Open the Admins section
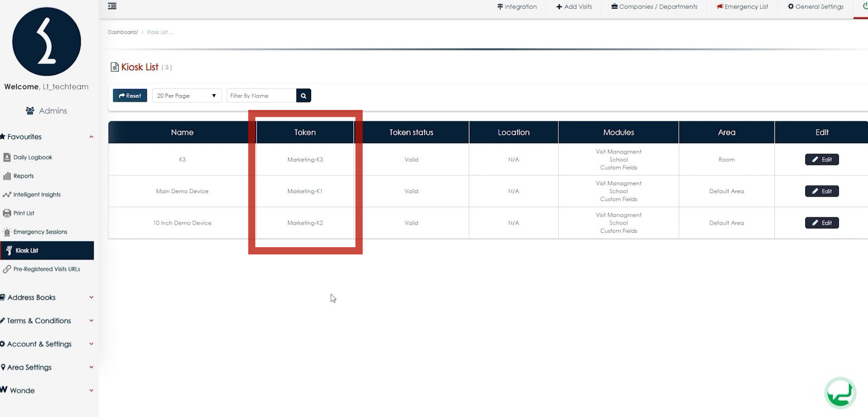Screen dimensions: 868x417 (46, 111)
